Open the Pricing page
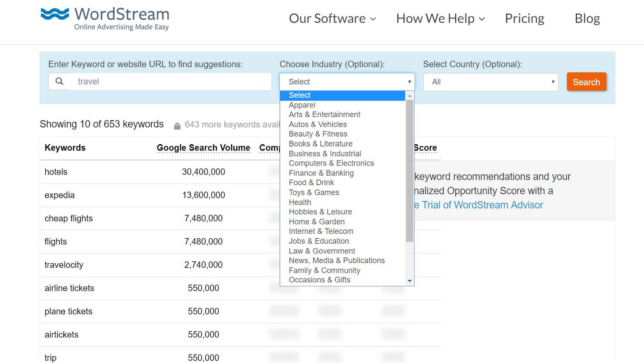The height and width of the screenshot is (363, 644). pyautogui.click(x=524, y=19)
